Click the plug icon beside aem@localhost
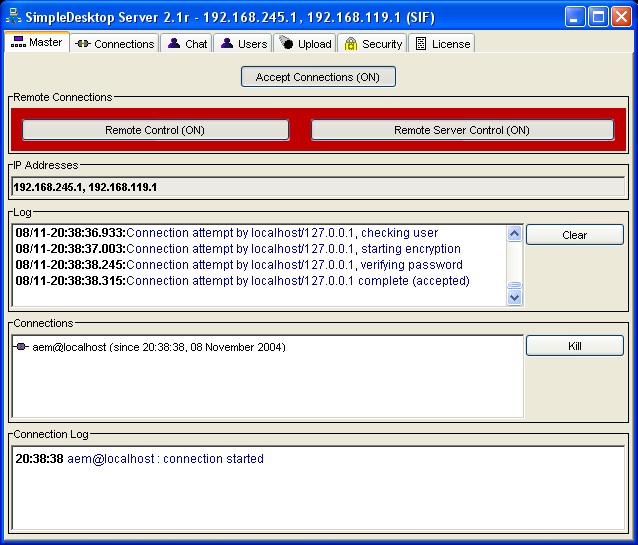Image resolution: width=638 pixels, height=545 pixels. tap(21, 347)
